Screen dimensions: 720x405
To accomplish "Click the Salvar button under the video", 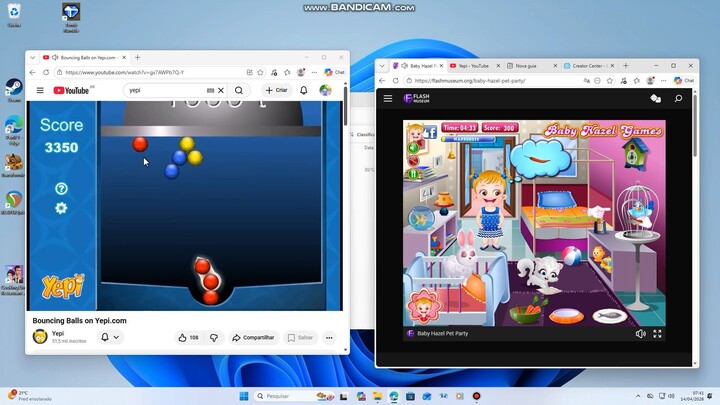I will pos(300,338).
